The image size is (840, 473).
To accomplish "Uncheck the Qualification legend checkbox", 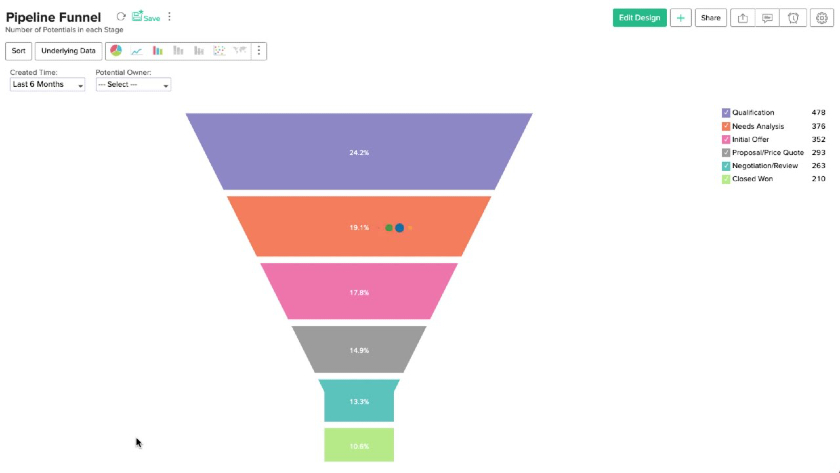I will (726, 112).
